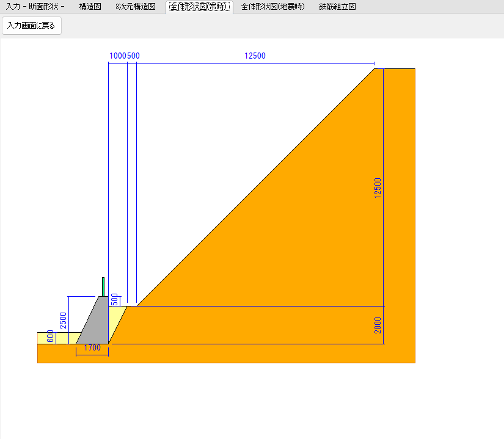
Task: Select the 入力 - 断面形状 - tab
Action: tap(35, 7)
